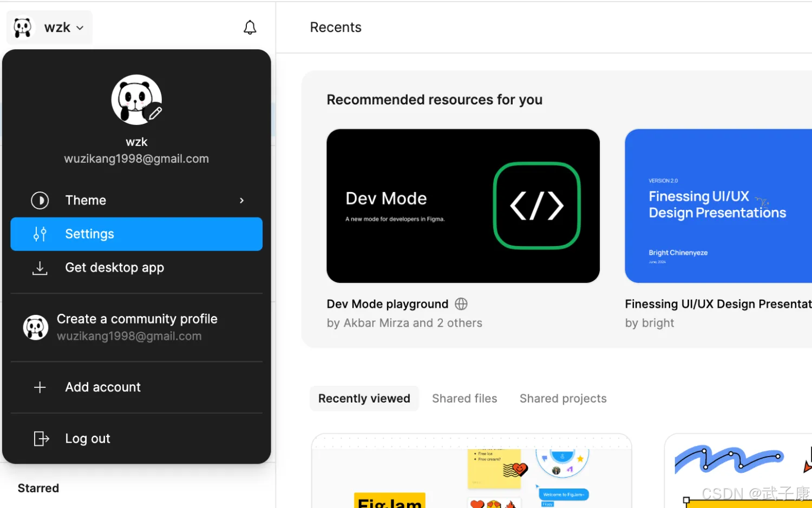Choose Get desktop app

coord(136,268)
